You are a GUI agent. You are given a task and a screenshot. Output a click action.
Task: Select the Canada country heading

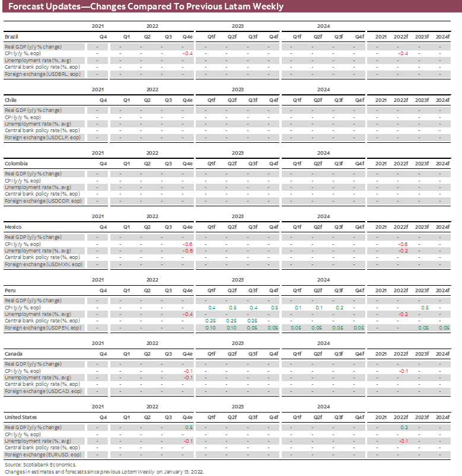[14, 354]
